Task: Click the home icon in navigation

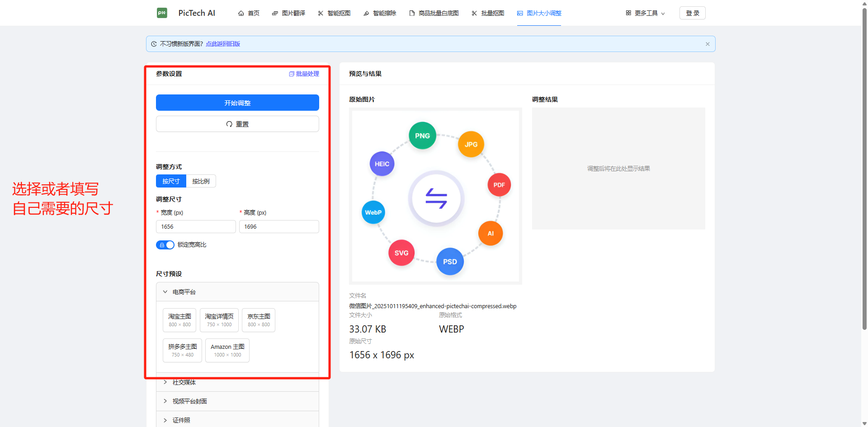Action: [x=241, y=14]
